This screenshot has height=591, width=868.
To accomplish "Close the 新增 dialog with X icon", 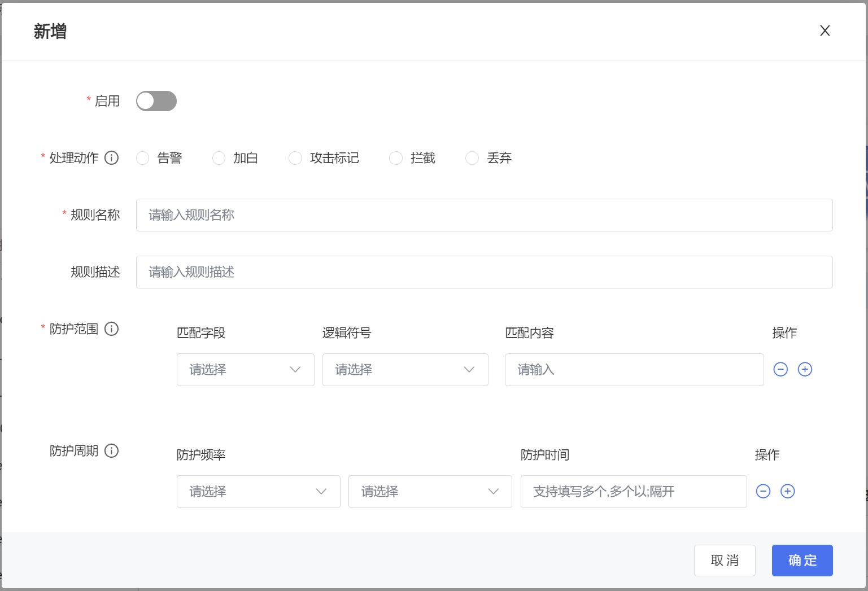I will [x=825, y=30].
